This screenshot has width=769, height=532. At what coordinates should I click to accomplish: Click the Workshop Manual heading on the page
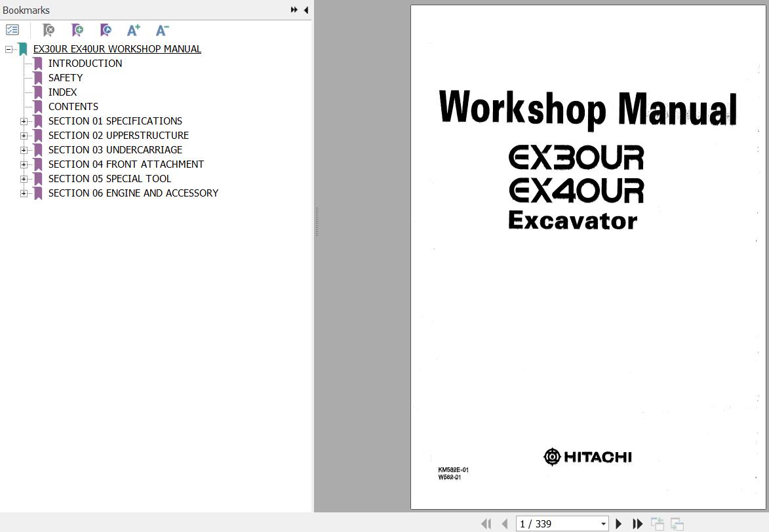click(x=588, y=109)
